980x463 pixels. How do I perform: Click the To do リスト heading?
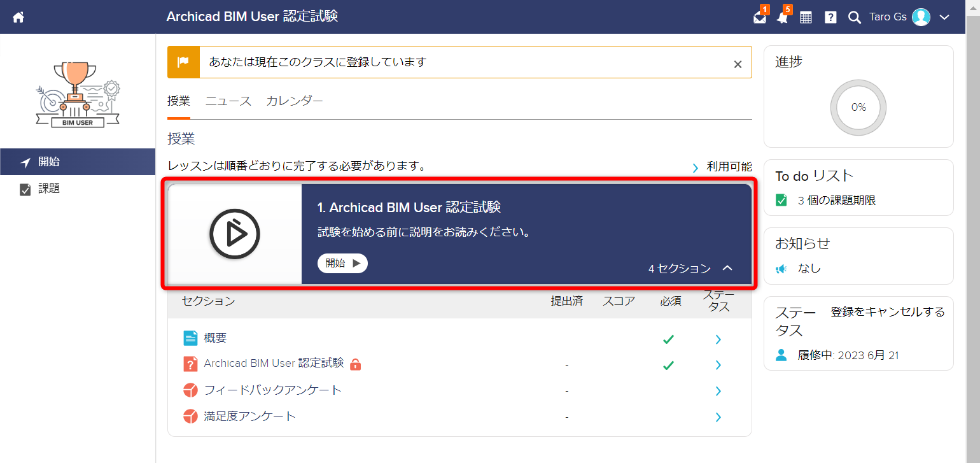coord(815,176)
